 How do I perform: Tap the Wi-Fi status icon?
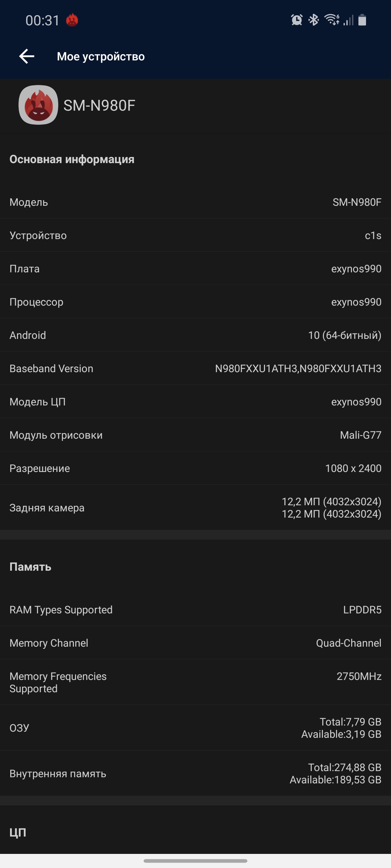click(332, 20)
